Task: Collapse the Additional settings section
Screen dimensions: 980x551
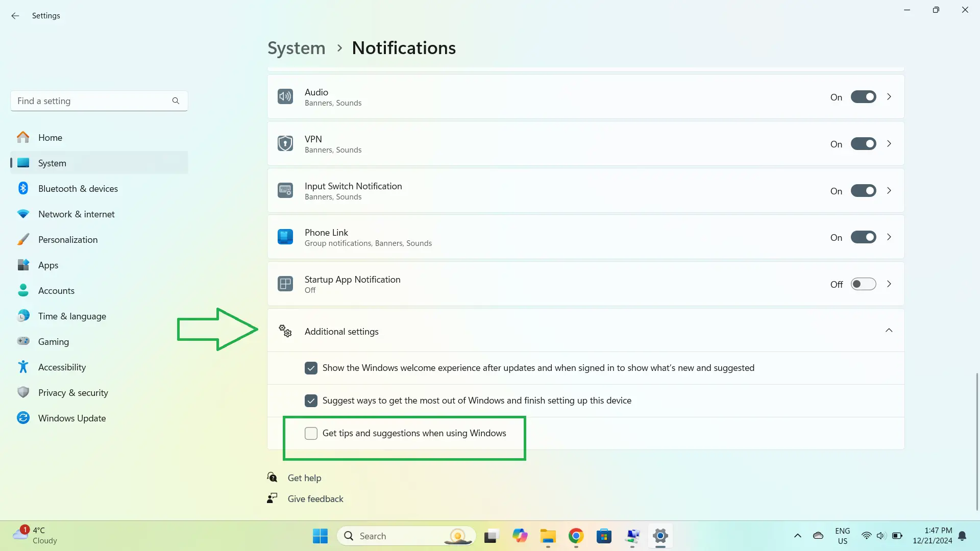Action: [889, 331]
